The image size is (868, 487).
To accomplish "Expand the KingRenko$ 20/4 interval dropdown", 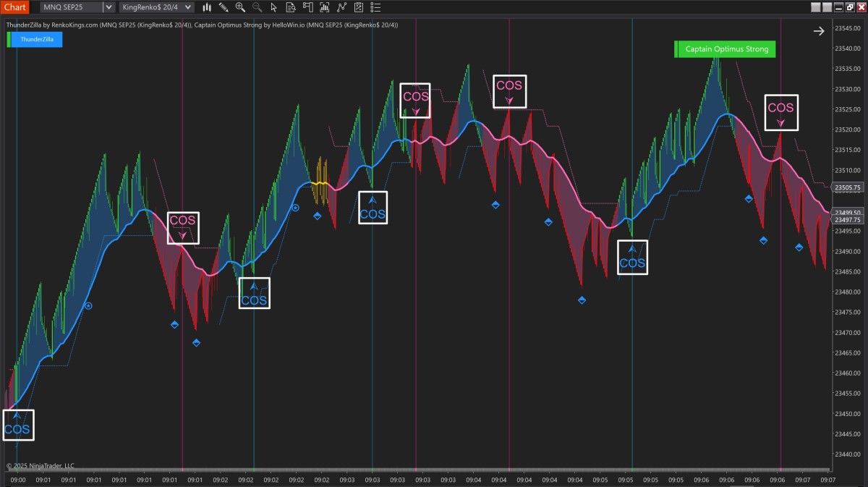I will (188, 7).
